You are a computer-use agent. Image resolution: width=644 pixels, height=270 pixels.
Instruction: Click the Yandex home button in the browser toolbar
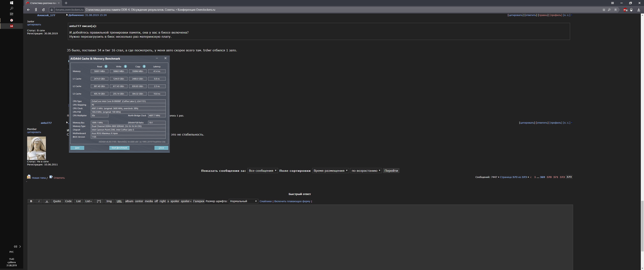pyautogui.click(x=36, y=10)
